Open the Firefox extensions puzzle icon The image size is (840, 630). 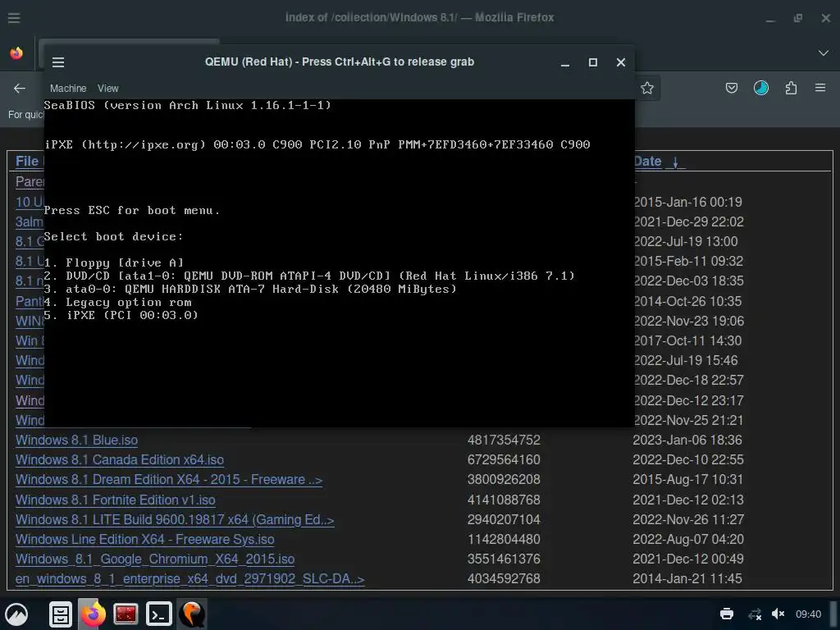point(791,88)
